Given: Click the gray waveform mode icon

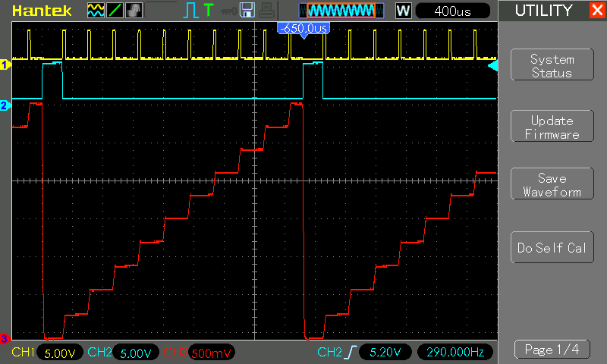Looking at the screenshot, I should (132, 10).
